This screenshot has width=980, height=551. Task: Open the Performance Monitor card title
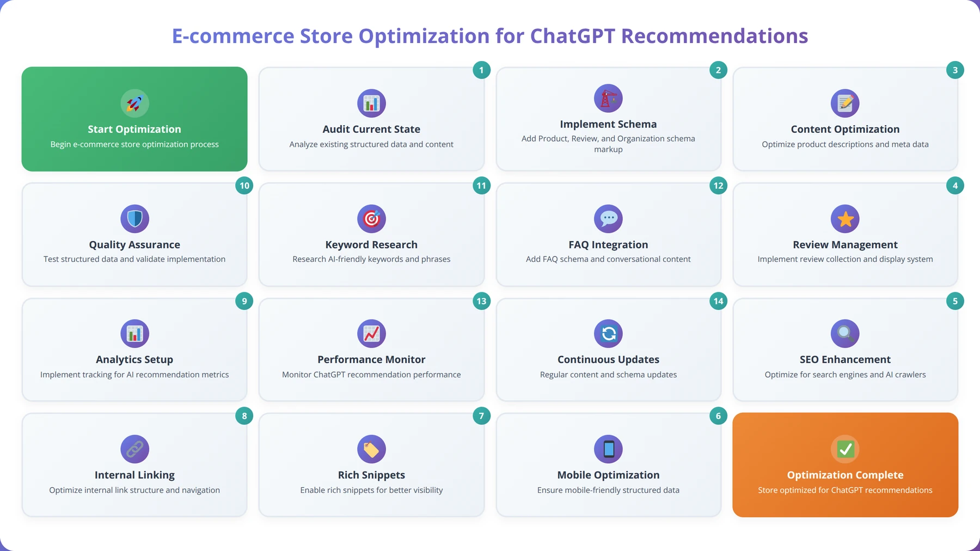pos(371,359)
